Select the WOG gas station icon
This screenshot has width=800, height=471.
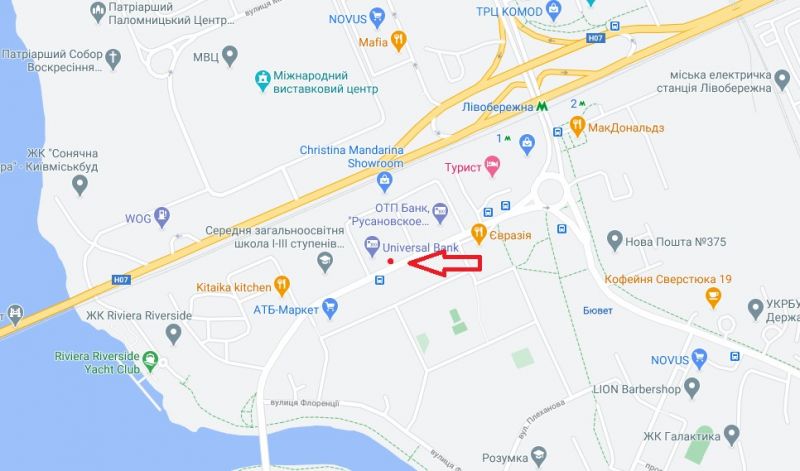point(162,217)
